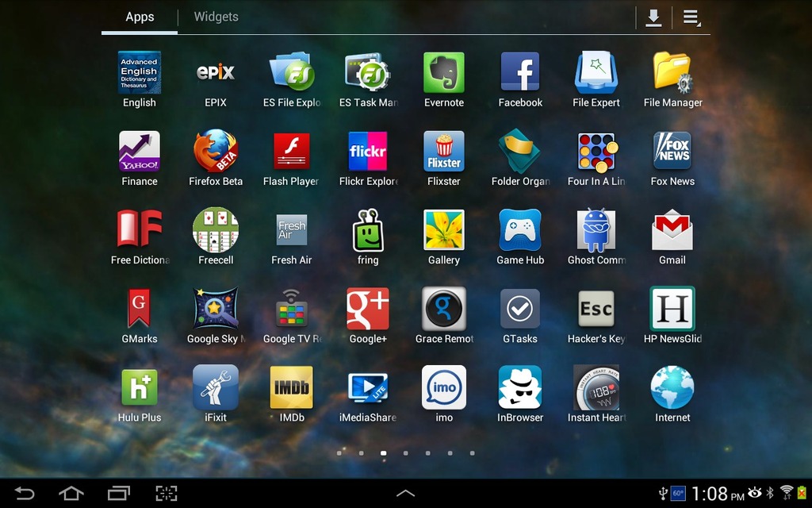Open the GTasks app
This screenshot has height=508, width=812.
coord(520,309)
